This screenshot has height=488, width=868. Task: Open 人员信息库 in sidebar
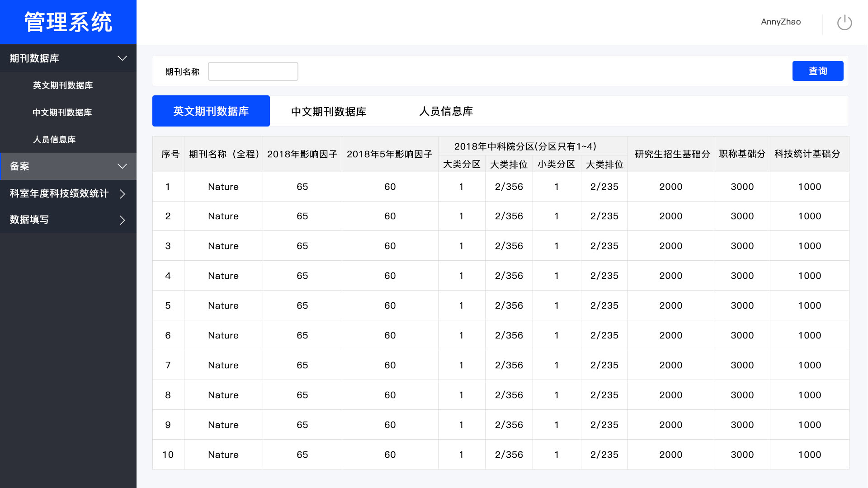(x=54, y=140)
